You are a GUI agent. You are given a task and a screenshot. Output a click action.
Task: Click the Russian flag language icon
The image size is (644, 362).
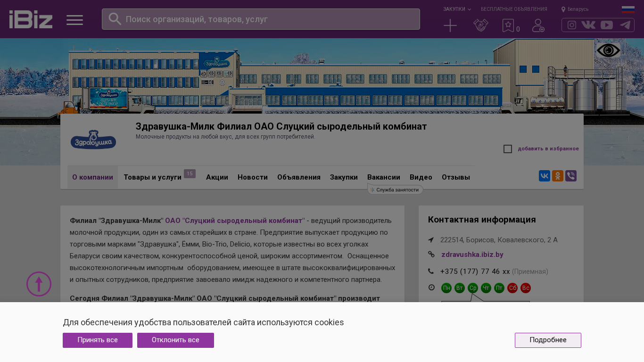[x=628, y=9]
